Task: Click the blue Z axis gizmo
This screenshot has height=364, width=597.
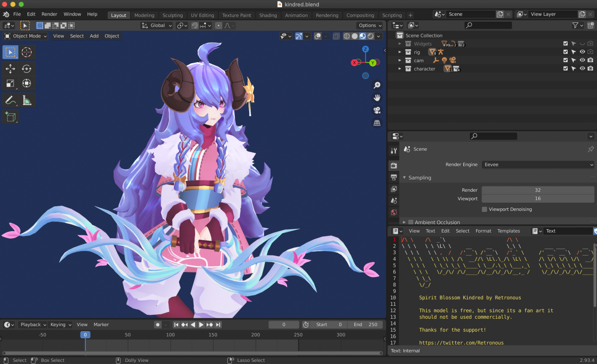Action: pos(365,49)
